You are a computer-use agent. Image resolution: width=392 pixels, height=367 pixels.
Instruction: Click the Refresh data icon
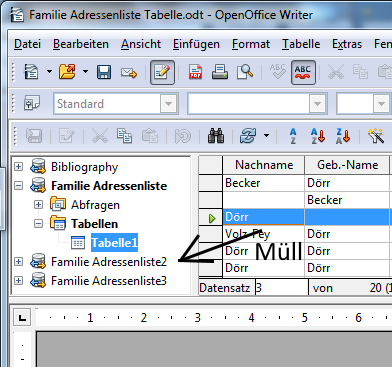tap(248, 136)
